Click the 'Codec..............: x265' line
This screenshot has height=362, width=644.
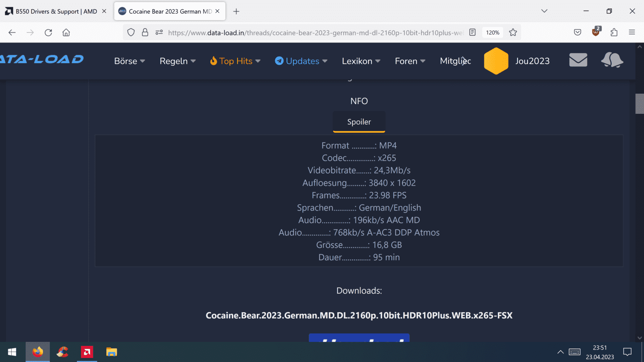click(359, 158)
